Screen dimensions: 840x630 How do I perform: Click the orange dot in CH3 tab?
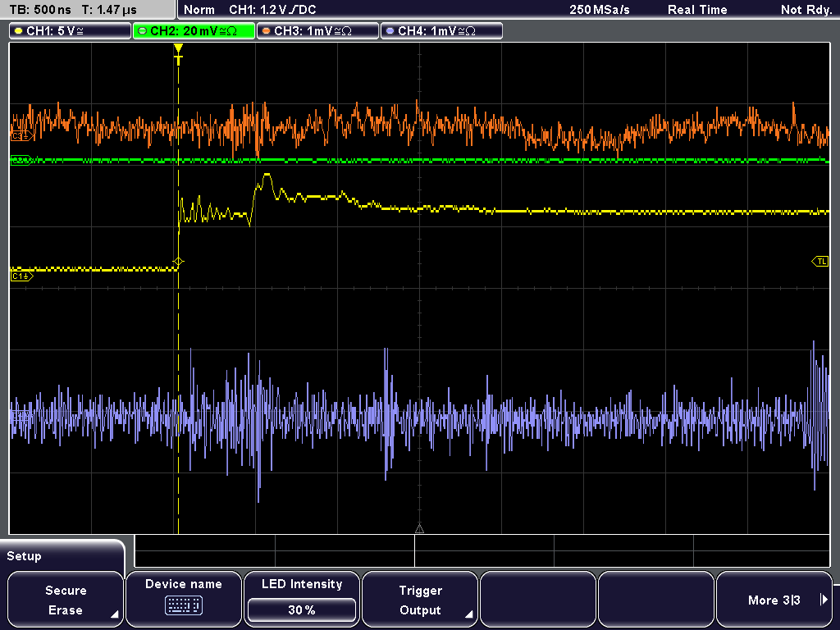tap(267, 31)
